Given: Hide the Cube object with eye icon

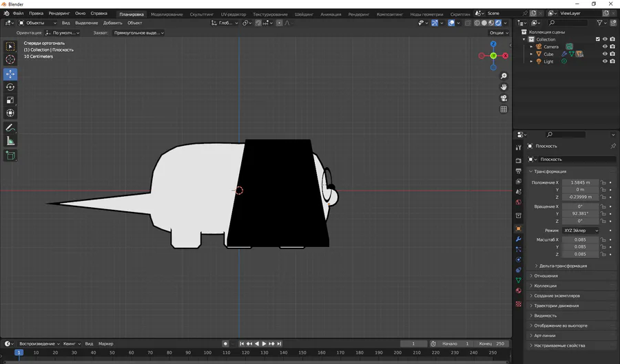Looking at the screenshot, I should pyautogui.click(x=605, y=54).
